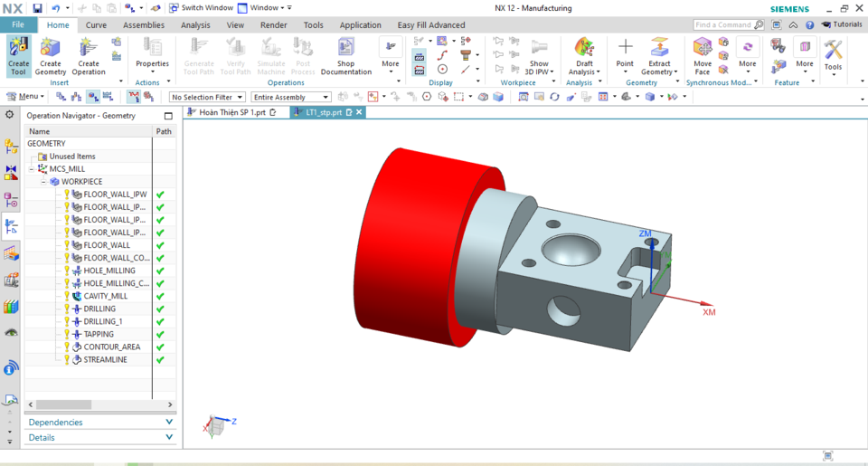Switch to the Assemblies ribbon tab

point(144,25)
